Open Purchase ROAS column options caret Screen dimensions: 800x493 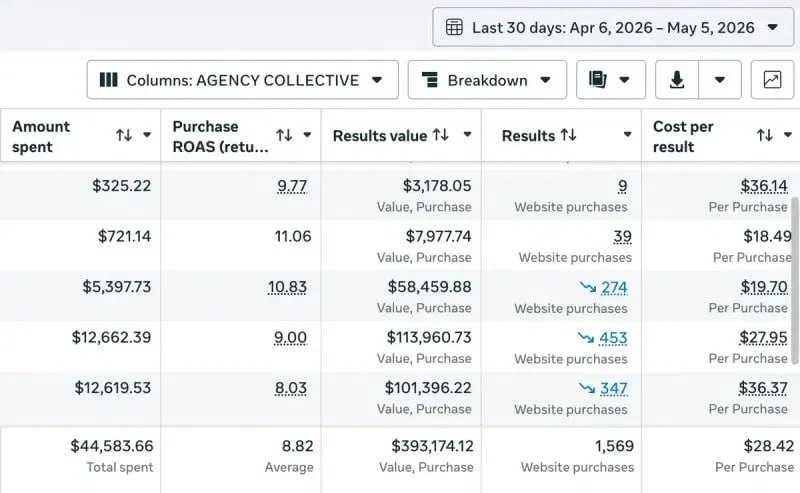tap(307, 135)
